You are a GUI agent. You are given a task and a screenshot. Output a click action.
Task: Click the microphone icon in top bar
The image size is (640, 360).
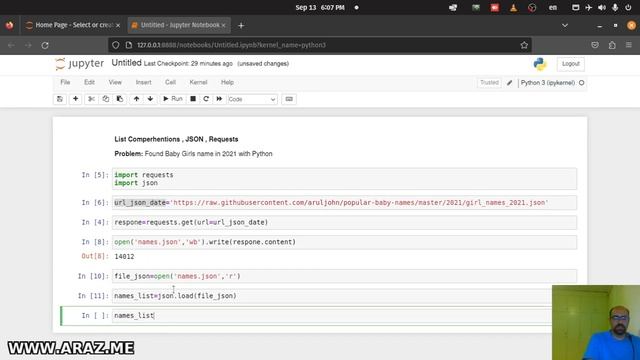click(615, 7)
